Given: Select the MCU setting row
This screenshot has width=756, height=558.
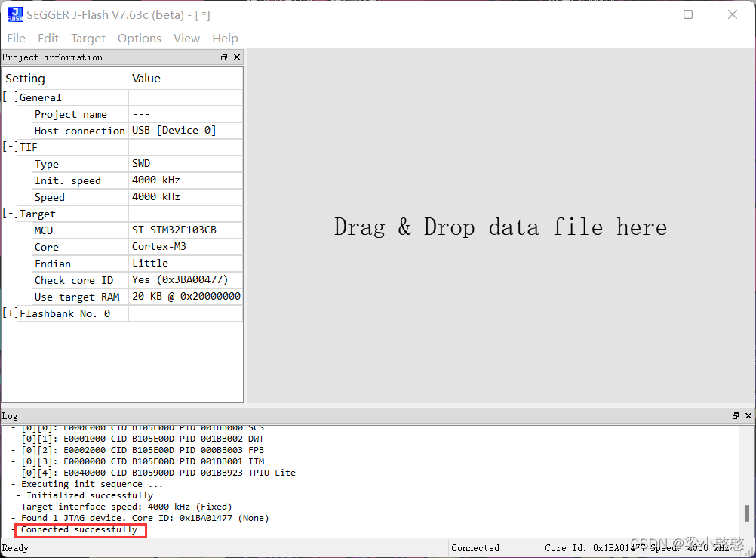Looking at the screenshot, I should point(137,230).
